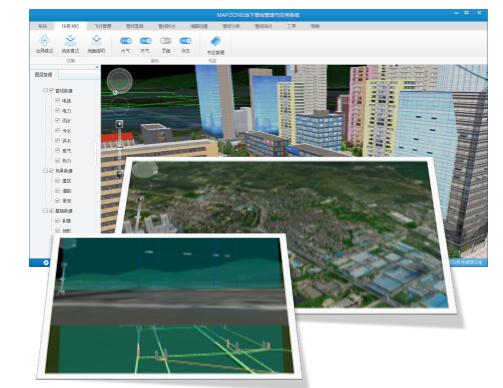Click the zoom-in button above the zoom slider
This screenshot has width=503, height=388.
120,124
